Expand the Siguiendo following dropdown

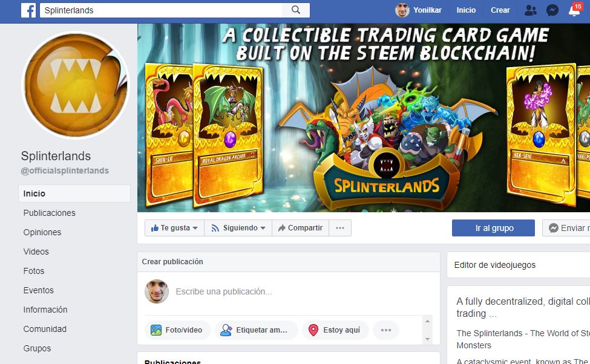click(238, 228)
